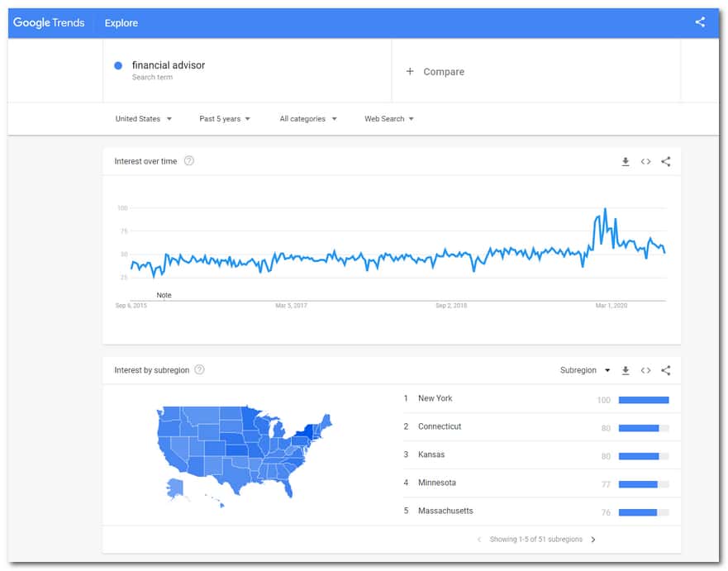
Task: Show next page of subregions
Action: pos(593,539)
